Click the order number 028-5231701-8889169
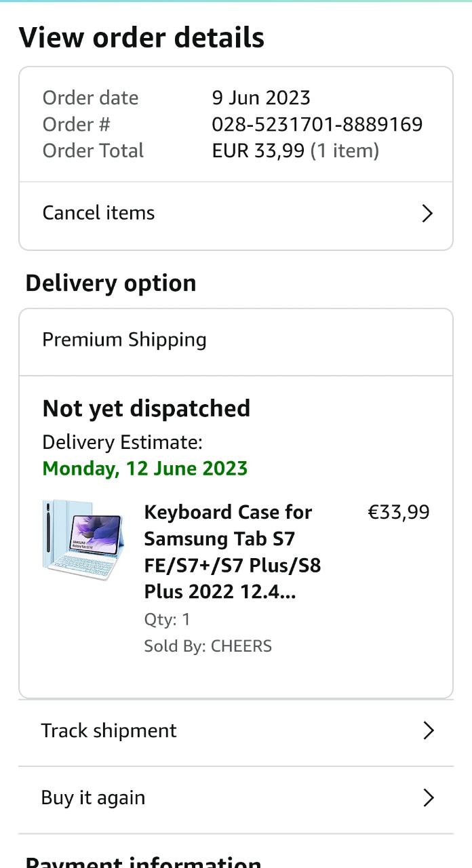The height and width of the screenshot is (868, 472). pos(317,124)
